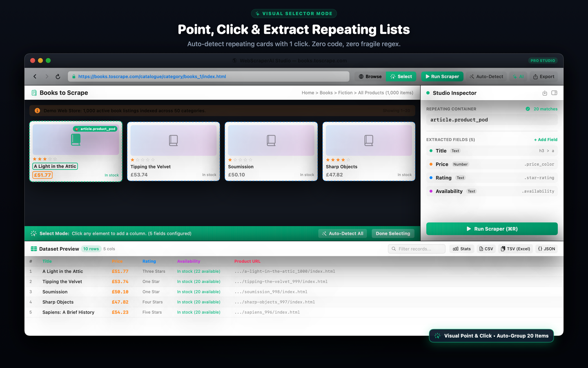Export dataset as TSV (Excel)

515,249
